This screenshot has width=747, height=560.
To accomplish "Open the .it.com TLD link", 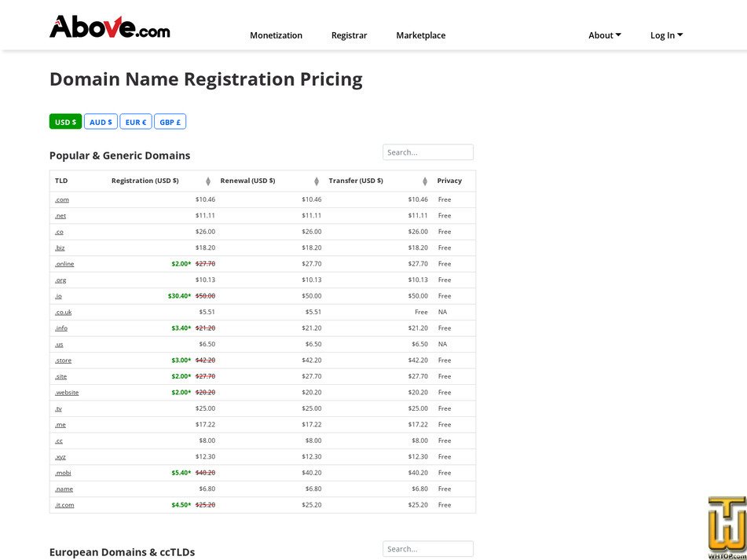I will pos(64,505).
